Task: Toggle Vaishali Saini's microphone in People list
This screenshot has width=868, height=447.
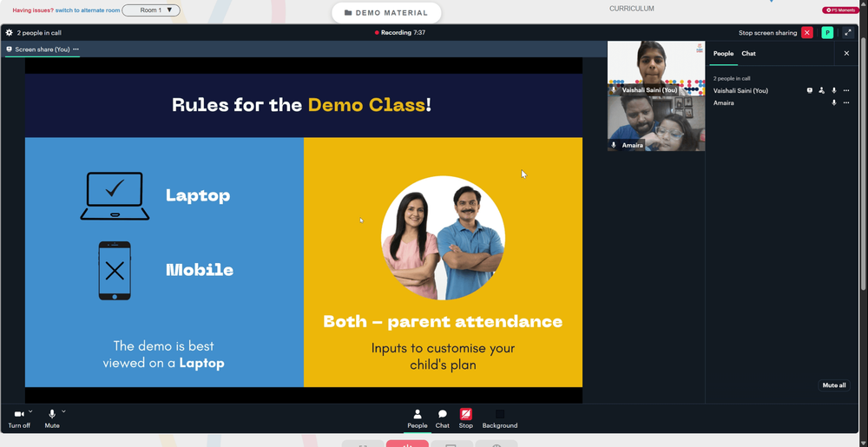Action: pyautogui.click(x=833, y=90)
